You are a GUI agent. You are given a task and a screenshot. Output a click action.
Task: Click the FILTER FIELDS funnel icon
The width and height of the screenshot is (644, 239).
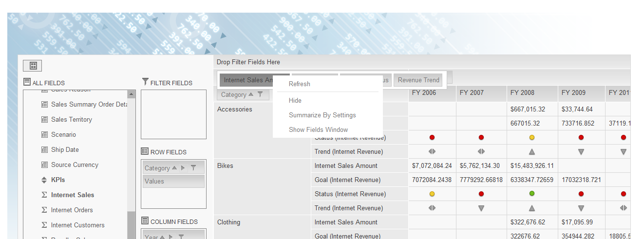pyautogui.click(x=145, y=82)
